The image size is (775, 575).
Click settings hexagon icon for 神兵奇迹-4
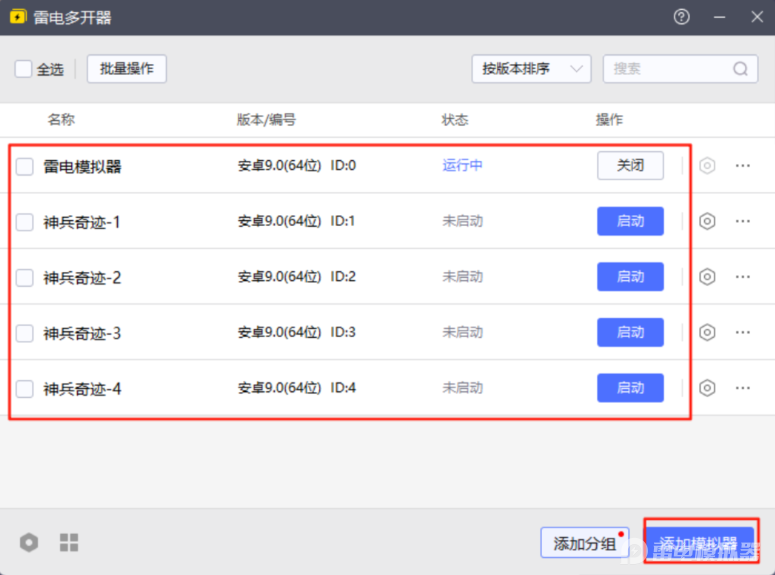click(x=707, y=388)
